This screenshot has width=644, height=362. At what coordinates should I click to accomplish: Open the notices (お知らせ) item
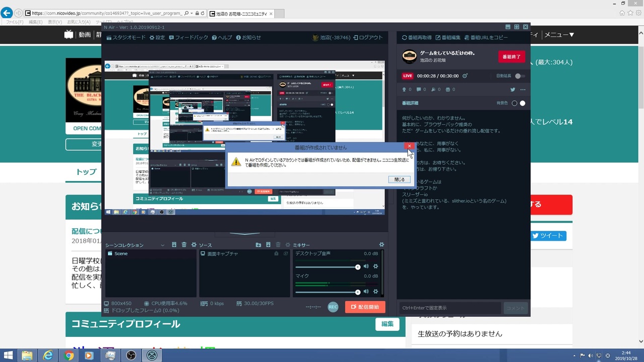click(x=249, y=37)
